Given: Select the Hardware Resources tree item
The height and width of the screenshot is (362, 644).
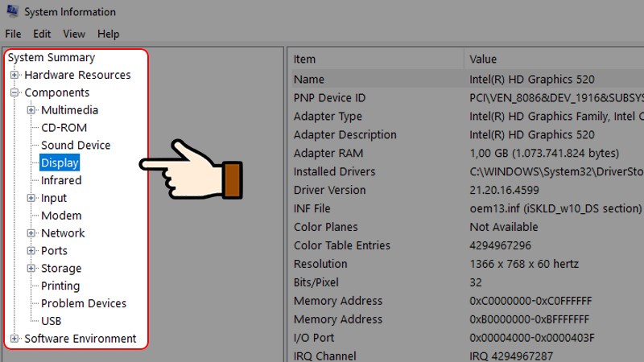Looking at the screenshot, I should [77, 75].
